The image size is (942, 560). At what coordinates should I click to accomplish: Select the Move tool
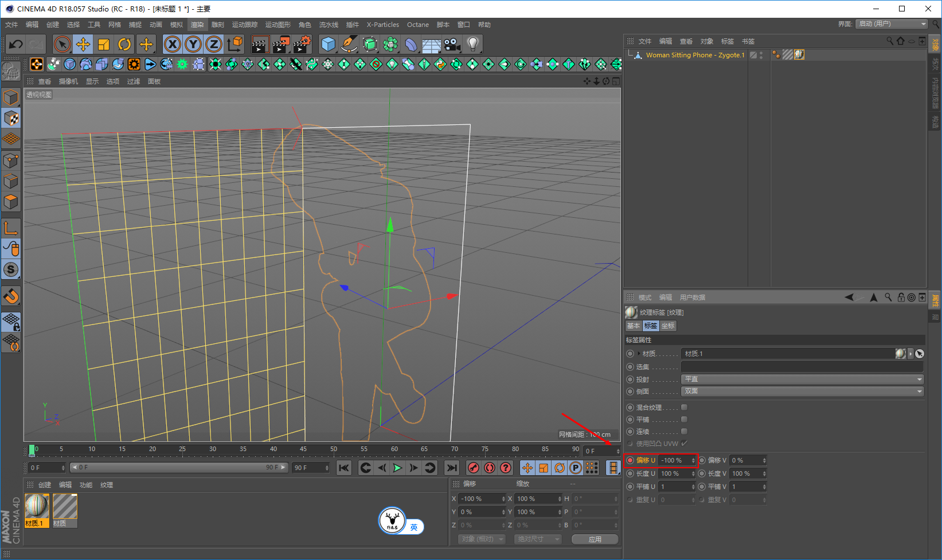coord(83,44)
